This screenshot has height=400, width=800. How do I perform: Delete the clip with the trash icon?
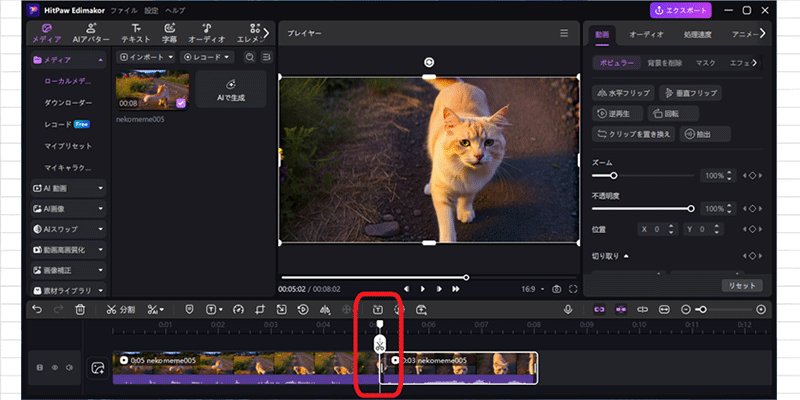(80, 310)
